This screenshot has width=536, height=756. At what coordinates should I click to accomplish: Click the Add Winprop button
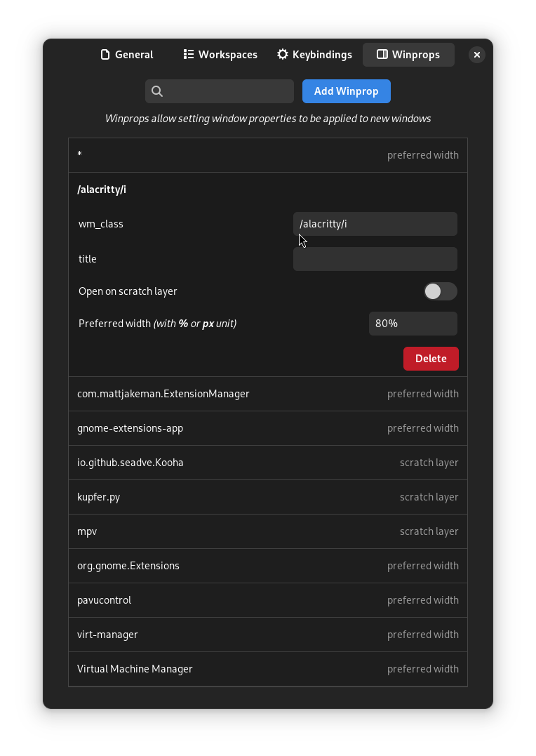pyautogui.click(x=346, y=91)
